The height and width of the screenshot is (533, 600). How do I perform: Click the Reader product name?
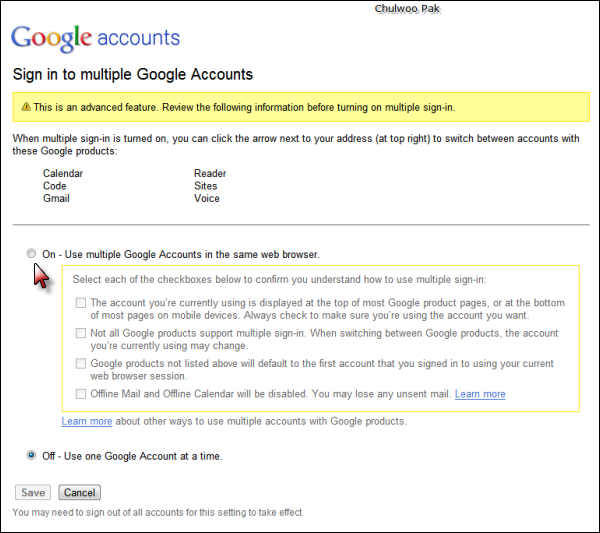coord(210,173)
